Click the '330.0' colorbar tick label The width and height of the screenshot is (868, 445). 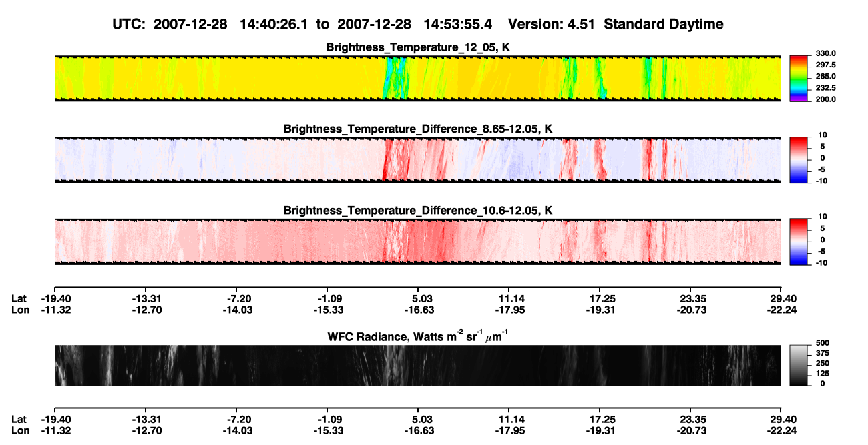(x=824, y=53)
